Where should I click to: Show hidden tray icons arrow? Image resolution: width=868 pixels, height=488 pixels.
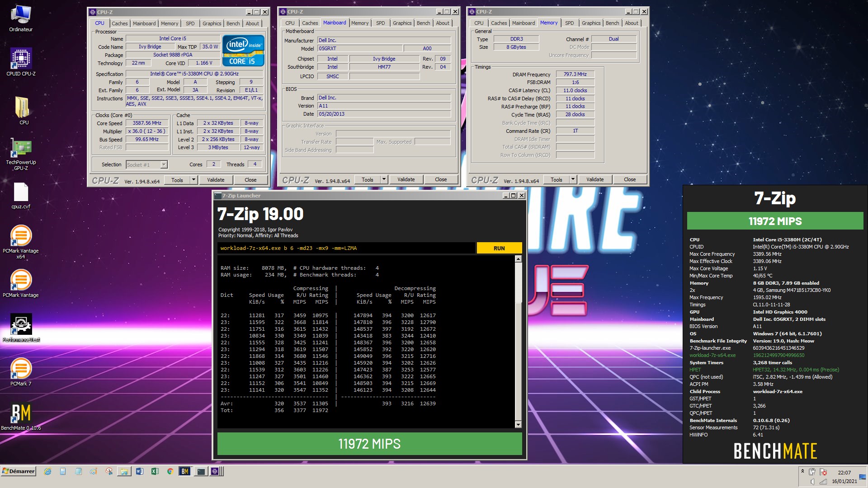(802, 471)
